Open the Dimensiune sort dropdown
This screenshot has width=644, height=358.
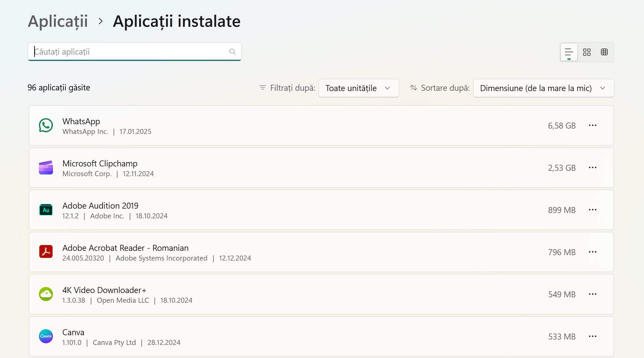point(543,88)
